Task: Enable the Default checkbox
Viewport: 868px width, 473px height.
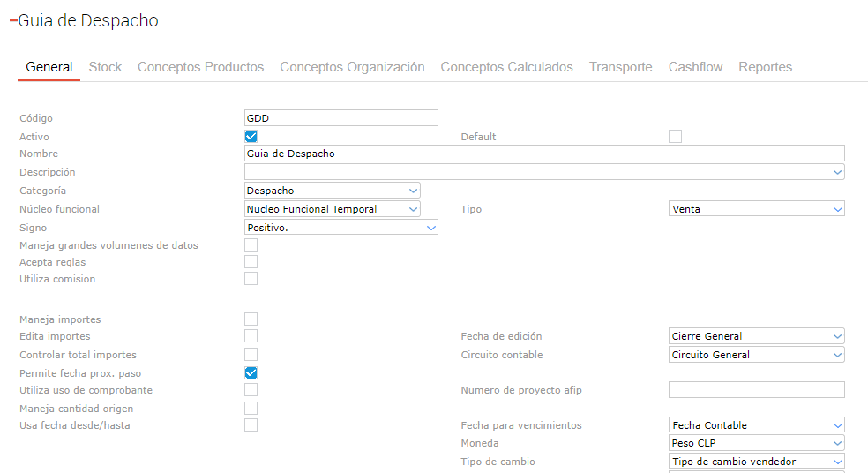Action: pyautogui.click(x=675, y=136)
